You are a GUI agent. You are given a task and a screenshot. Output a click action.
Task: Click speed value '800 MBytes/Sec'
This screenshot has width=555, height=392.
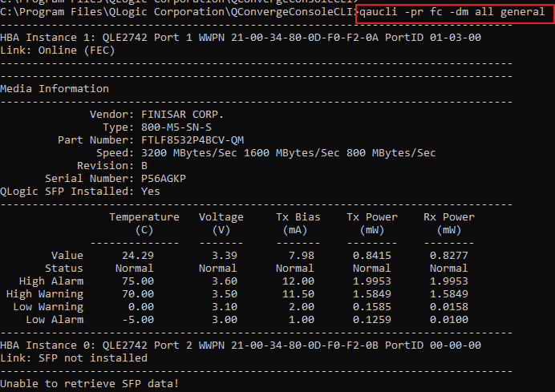(391, 153)
